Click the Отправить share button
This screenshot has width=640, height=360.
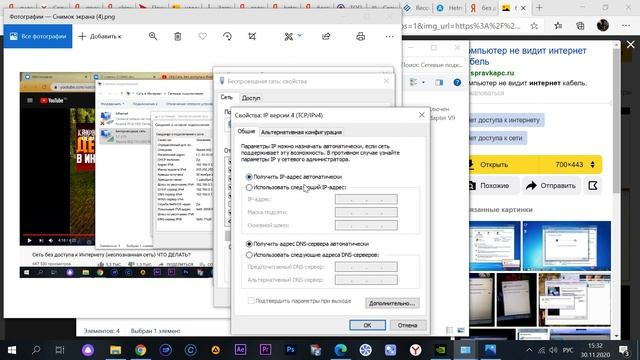(551, 186)
